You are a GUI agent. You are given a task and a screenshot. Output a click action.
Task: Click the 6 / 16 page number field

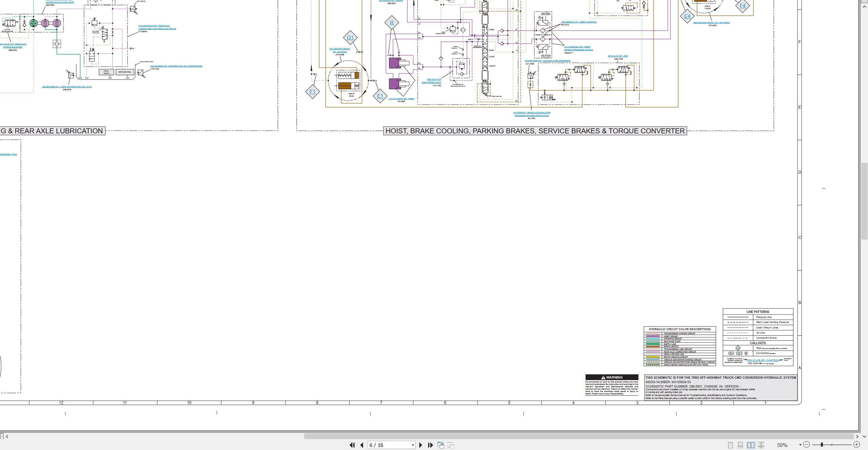point(389,445)
